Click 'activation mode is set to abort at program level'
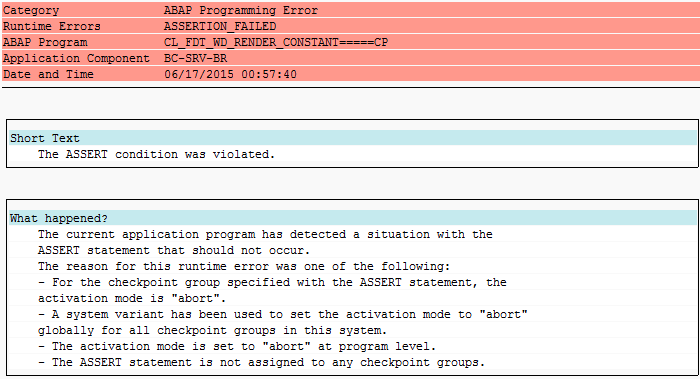Image resolution: width=700 pixels, height=379 pixels. click(237, 346)
